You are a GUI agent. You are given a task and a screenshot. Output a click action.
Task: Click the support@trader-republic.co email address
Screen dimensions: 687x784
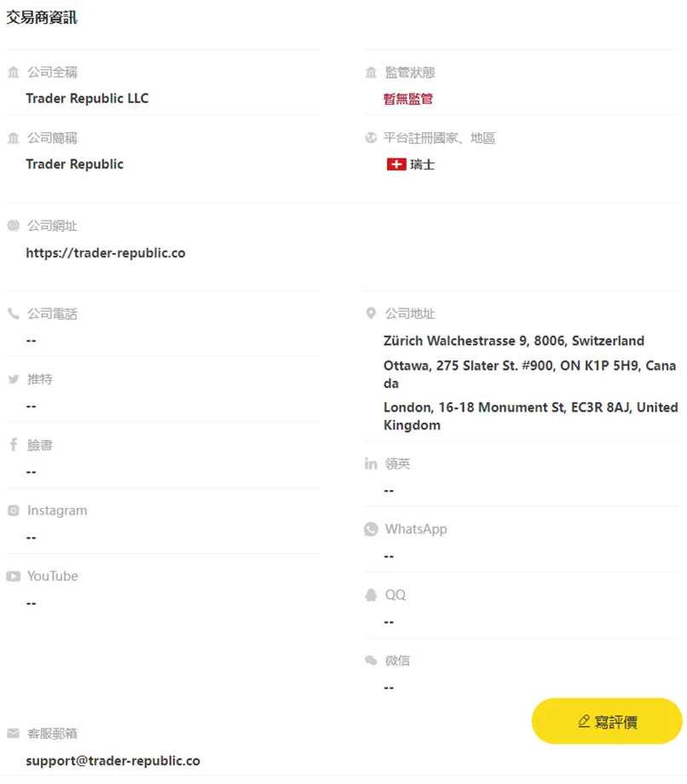113,761
